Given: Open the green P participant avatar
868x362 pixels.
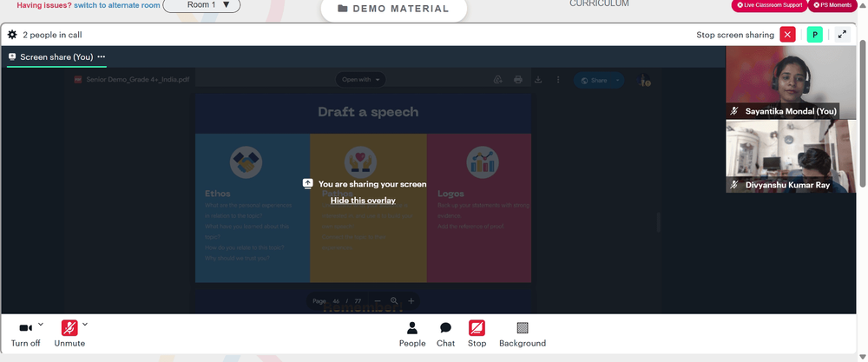Looking at the screenshot, I should pyautogui.click(x=814, y=35).
